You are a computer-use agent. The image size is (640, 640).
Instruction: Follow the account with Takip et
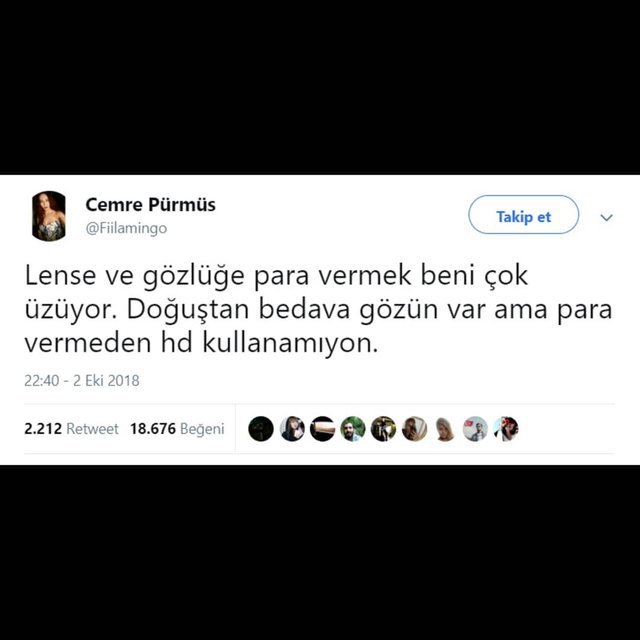click(x=523, y=215)
